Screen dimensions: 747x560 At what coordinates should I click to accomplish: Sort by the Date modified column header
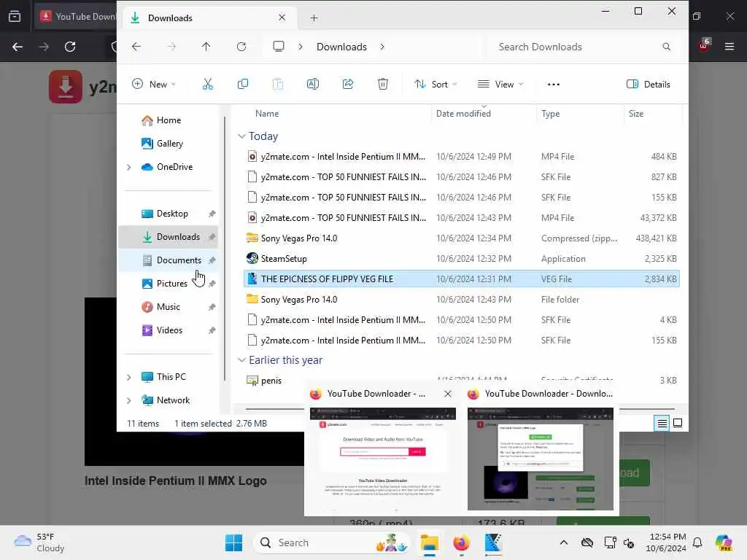coord(463,114)
